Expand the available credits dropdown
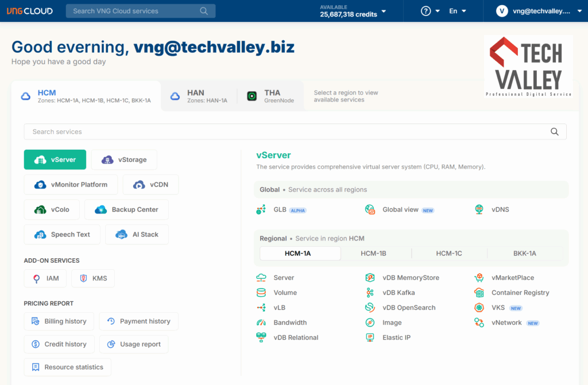 coord(384,11)
